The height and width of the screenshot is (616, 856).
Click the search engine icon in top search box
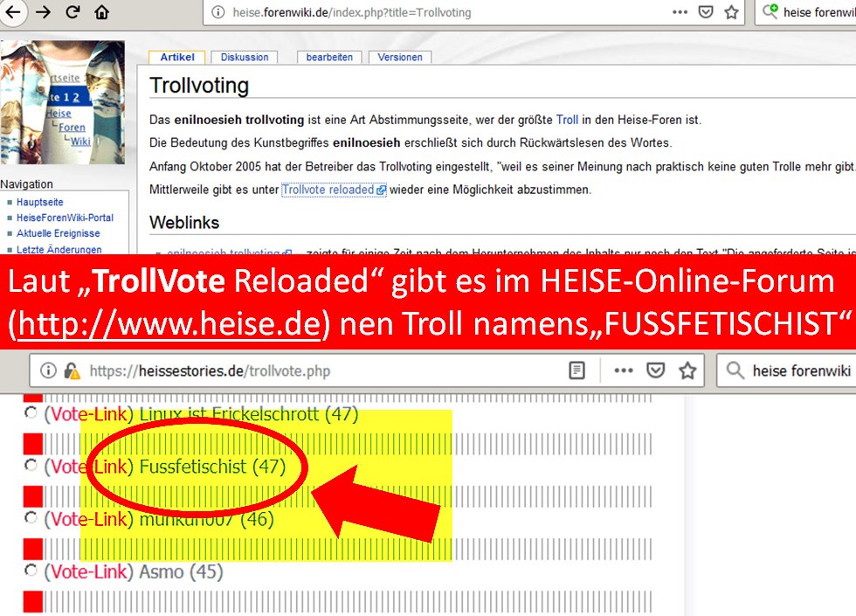coord(770,11)
